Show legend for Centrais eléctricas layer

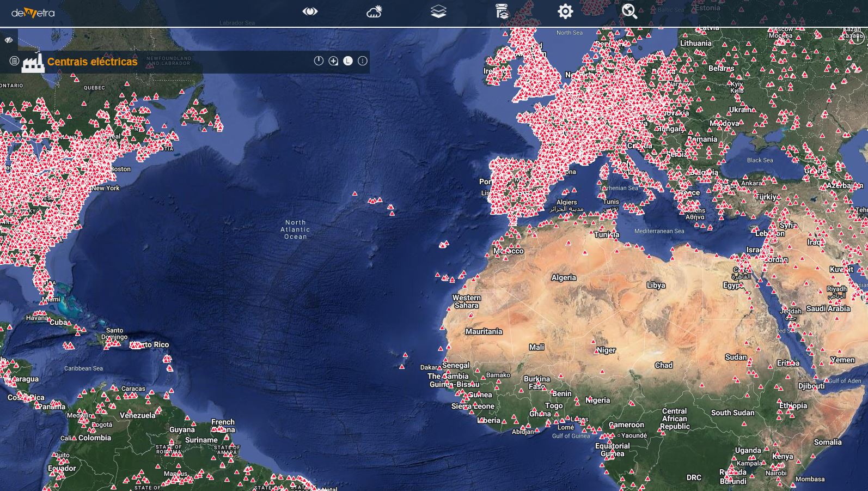348,61
